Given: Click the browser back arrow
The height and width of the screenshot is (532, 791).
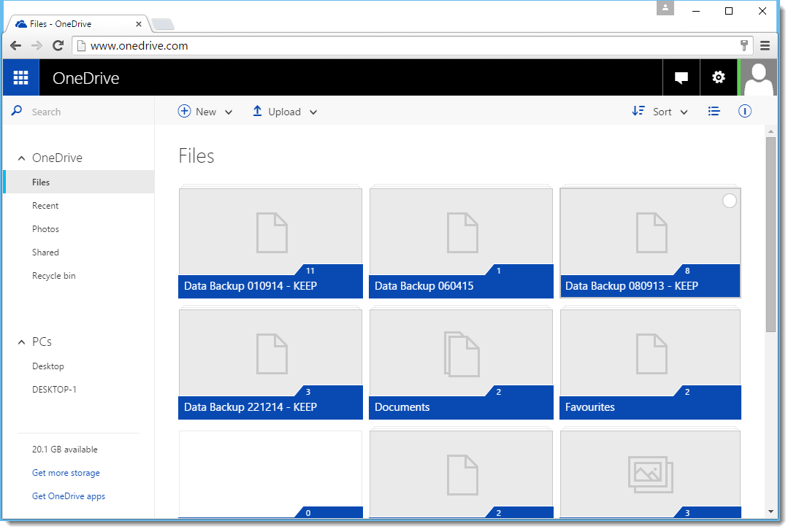Looking at the screenshot, I should pyautogui.click(x=15, y=45).
